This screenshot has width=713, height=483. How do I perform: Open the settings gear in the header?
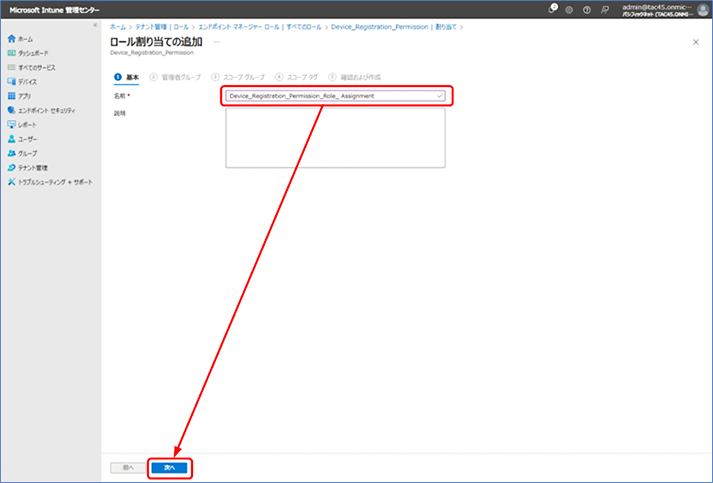click(x=569, y=10)
